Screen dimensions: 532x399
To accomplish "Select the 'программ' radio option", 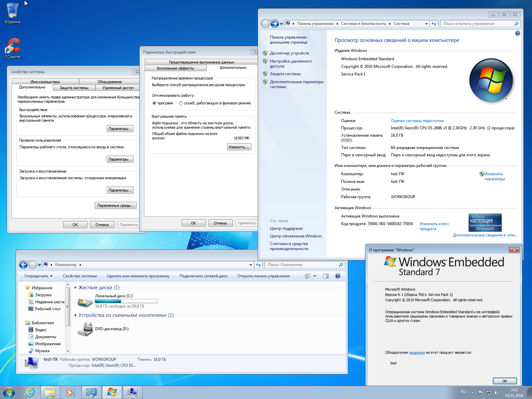I will (154, 103).
